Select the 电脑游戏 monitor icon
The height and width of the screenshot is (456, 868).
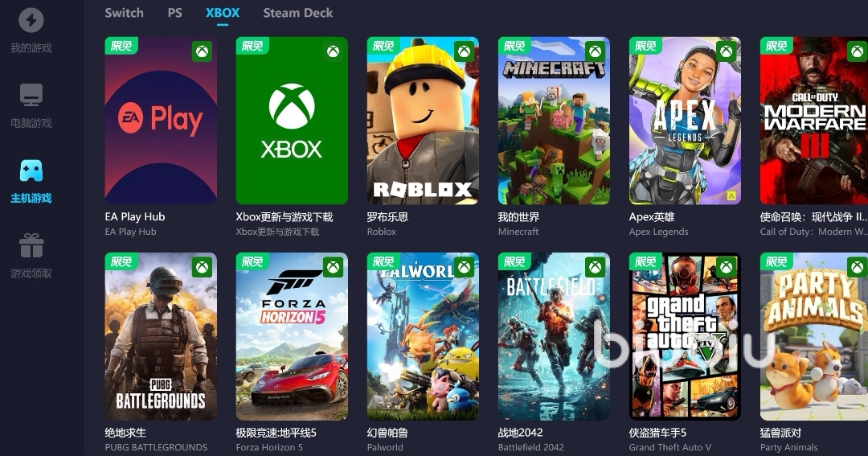[x=31, y=95]
